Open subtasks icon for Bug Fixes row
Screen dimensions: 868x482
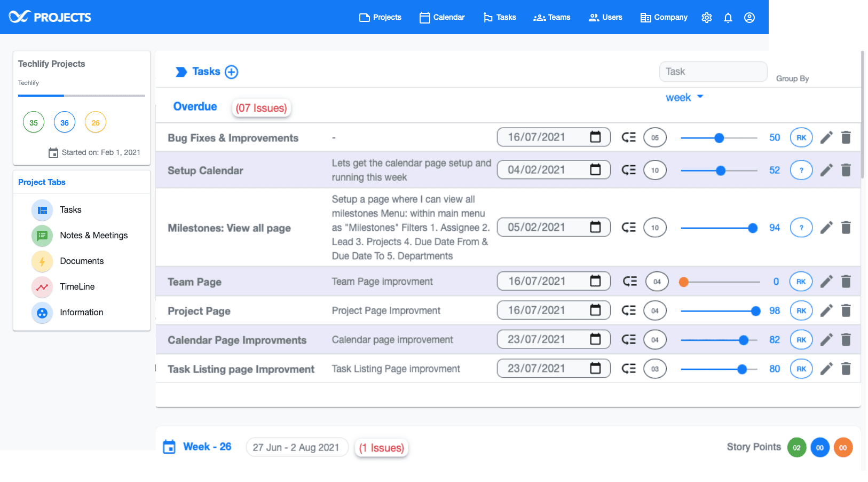pyautogui.click(x=629, y=137)
